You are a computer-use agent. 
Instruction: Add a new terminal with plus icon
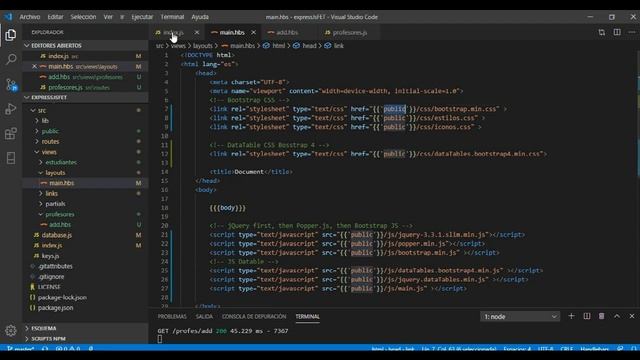tap(571, 316)
